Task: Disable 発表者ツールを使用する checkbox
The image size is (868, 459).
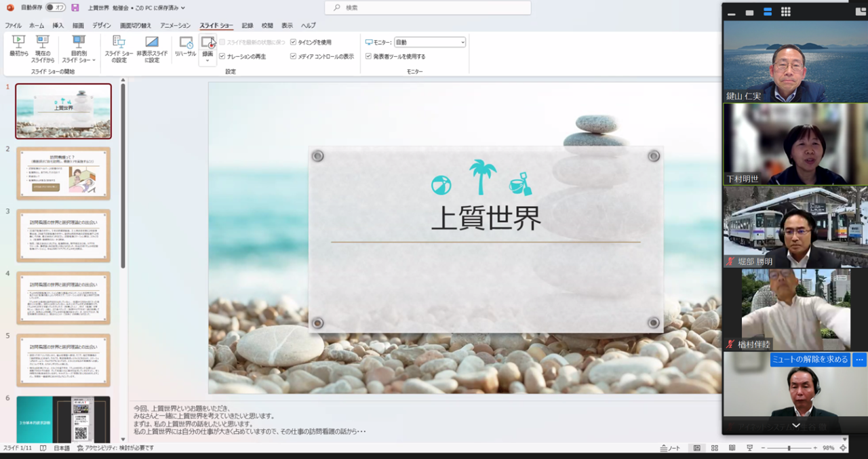Action: tap(368, 56)
